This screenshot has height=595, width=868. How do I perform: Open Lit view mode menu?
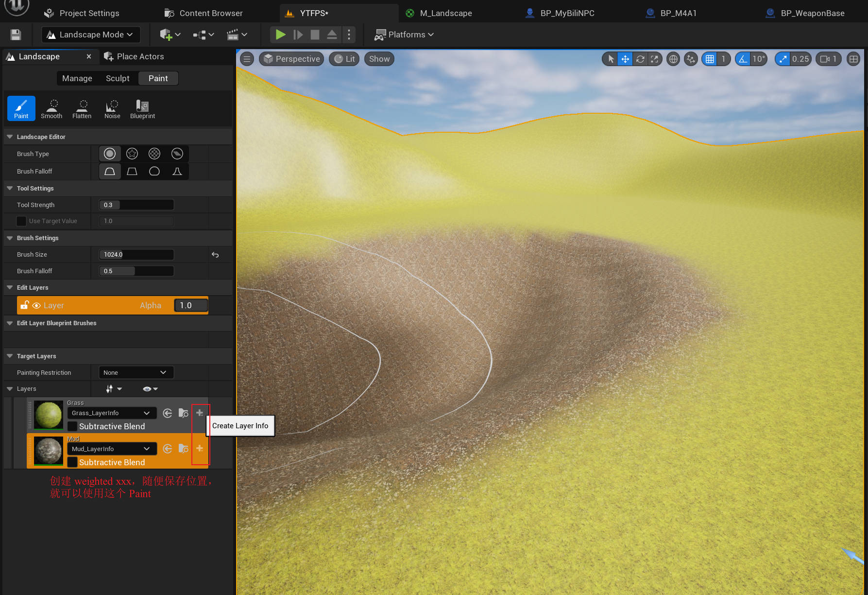(344, 59)
